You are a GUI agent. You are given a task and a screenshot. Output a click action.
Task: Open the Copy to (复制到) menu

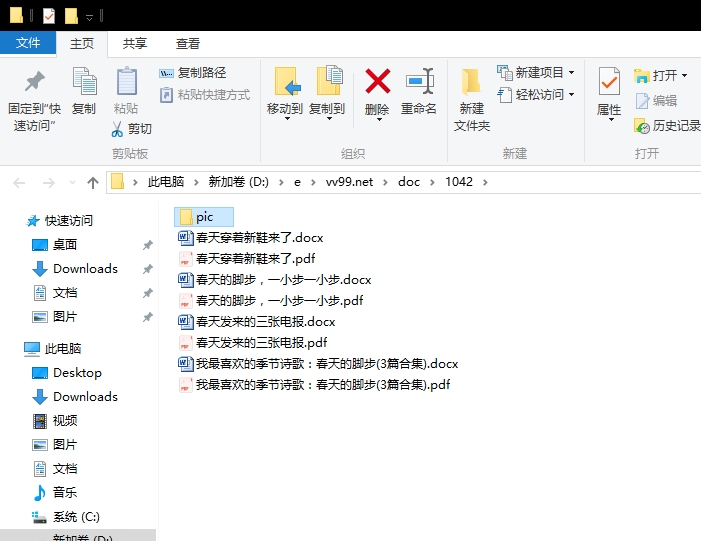(327, 94)
